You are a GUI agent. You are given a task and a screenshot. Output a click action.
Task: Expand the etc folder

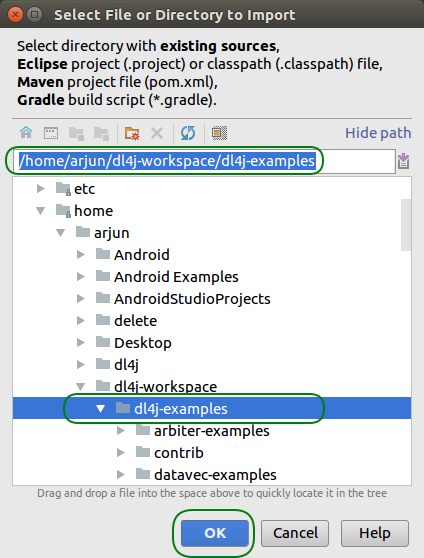pyautogui.click(x=41, y=189)
